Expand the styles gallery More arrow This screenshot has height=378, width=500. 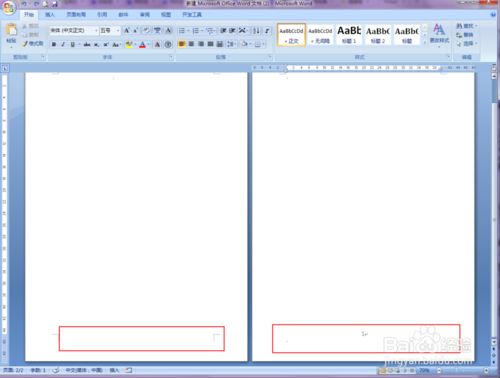(x=425, y=42)
